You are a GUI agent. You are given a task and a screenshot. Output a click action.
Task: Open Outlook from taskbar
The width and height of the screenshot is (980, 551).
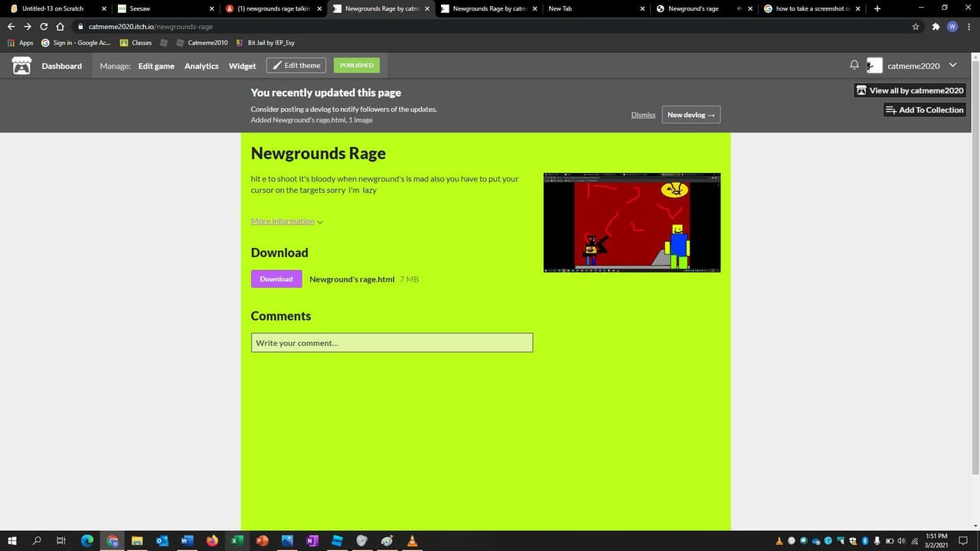pyautogui.click(x=162, y=540)
